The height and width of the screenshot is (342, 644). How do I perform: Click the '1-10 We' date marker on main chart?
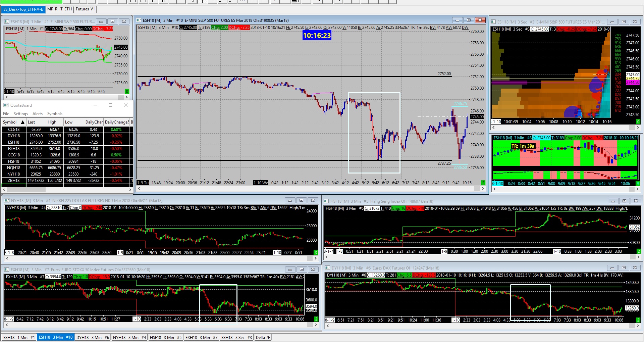tap(261, 183)
